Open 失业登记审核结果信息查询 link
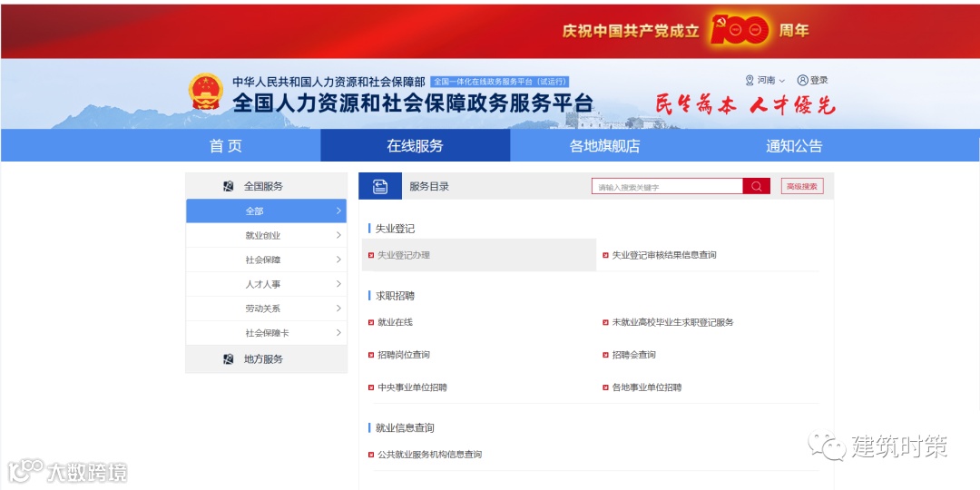 pyautogui.click(x=664, y=255)
